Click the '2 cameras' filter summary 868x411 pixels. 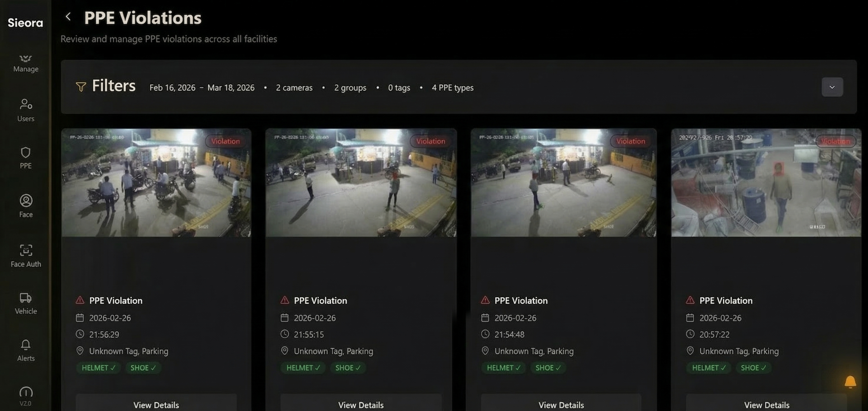[x=294, y=88]
